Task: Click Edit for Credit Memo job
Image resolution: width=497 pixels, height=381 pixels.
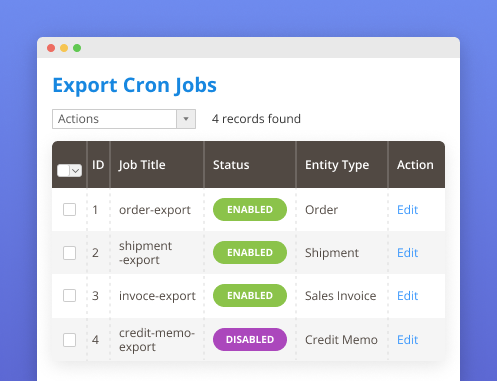Action: 407,340
